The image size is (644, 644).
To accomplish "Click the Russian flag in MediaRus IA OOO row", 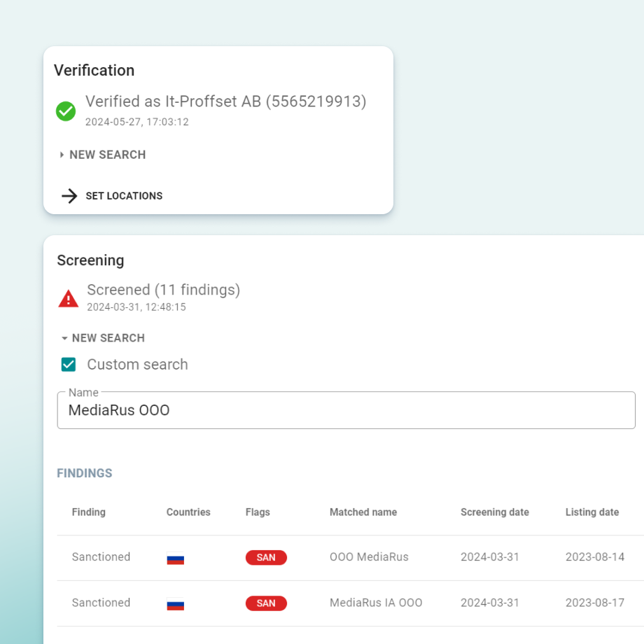I will [x=176, y=603].
